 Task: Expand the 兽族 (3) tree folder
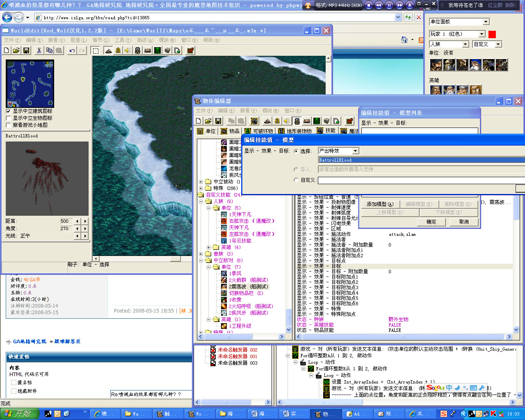coord(201,254)
